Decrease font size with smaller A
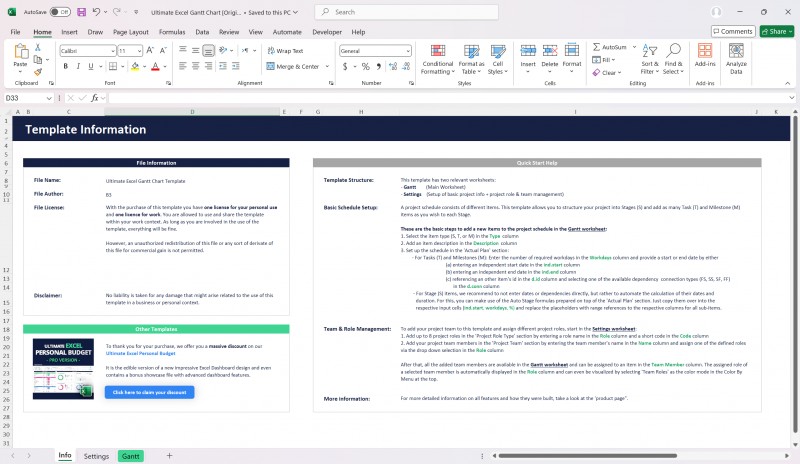 [163, 51]
